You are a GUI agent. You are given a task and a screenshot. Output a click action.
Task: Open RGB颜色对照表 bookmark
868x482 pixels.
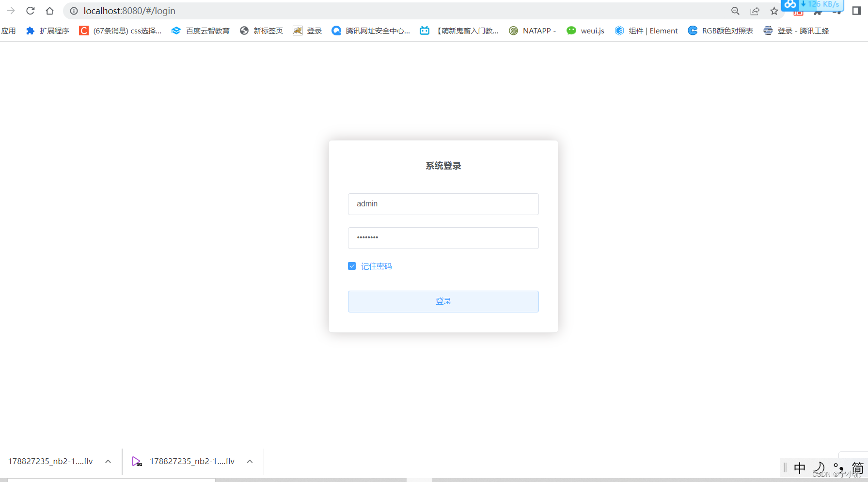click(721, 31)
